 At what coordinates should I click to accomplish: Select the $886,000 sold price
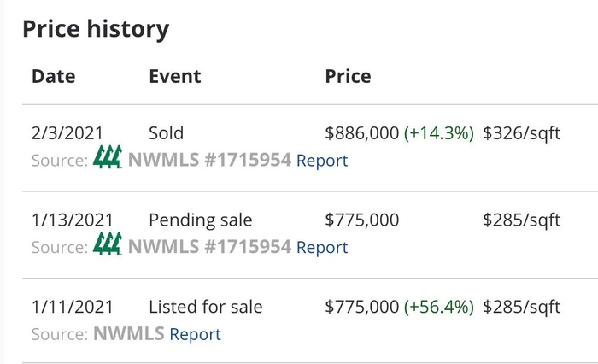click(x=362, y=133)
